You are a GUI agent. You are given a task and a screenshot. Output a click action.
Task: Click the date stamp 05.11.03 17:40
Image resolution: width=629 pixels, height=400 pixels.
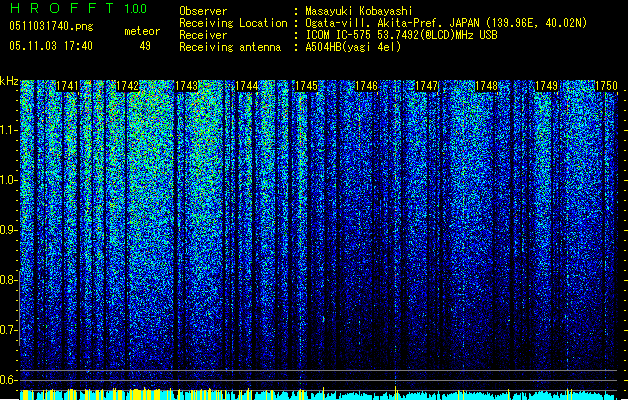point(51,46)
